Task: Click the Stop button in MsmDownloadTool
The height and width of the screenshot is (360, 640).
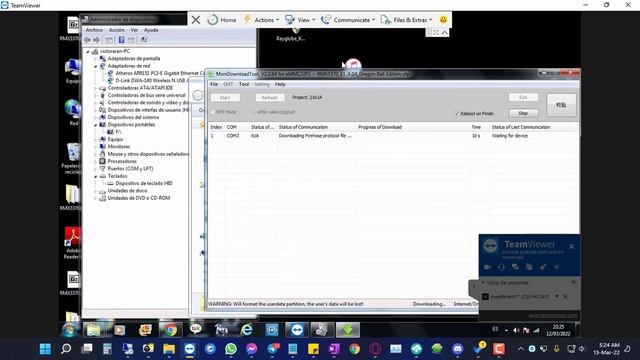Action: coord(523,113)
